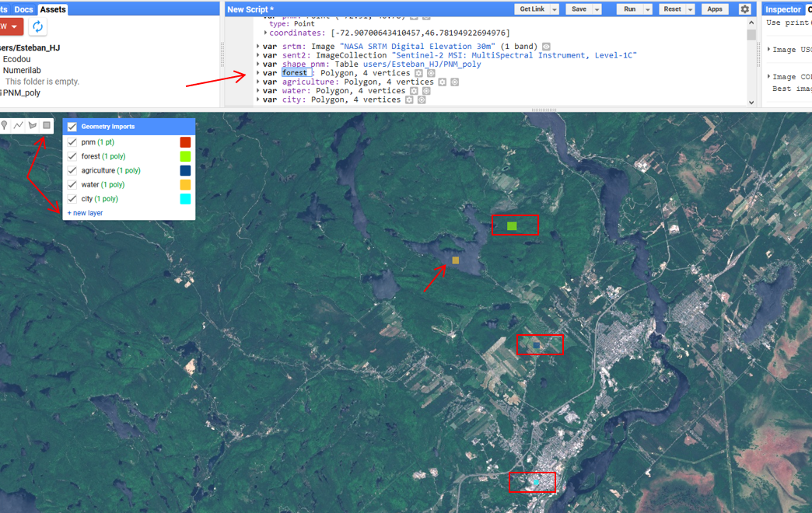Expand the coordinates list entry
The width and height of the screenshot is (812, 513).
(266, 33)
